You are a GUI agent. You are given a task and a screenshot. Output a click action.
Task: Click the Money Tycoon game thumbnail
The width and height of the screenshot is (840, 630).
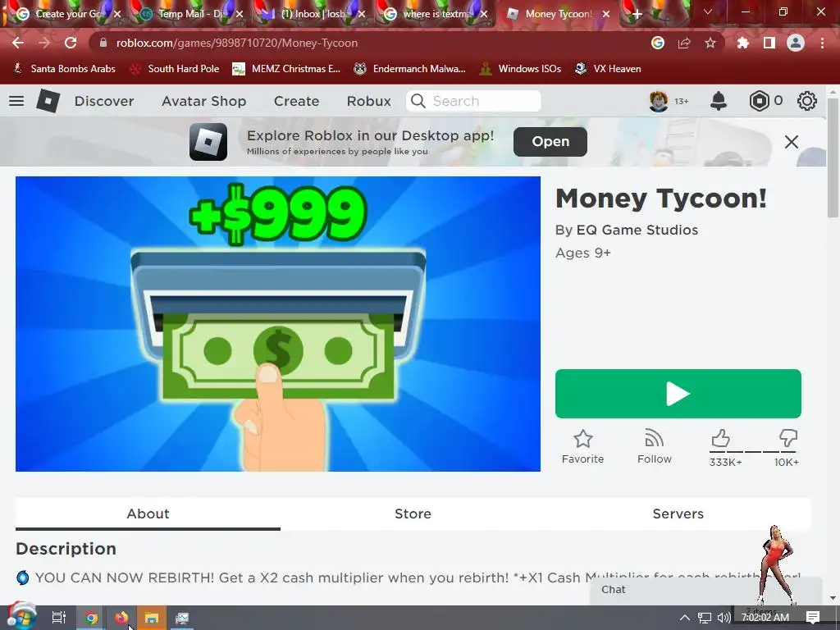(x=278, y=324)
